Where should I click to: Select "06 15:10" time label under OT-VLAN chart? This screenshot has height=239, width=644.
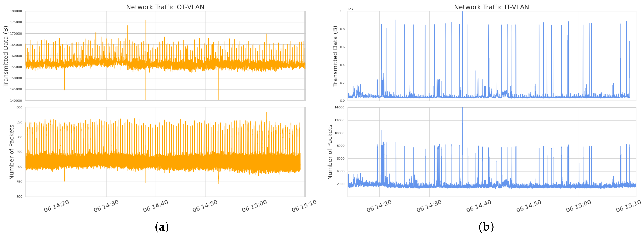pyautogui.click(x=304, y=206)
